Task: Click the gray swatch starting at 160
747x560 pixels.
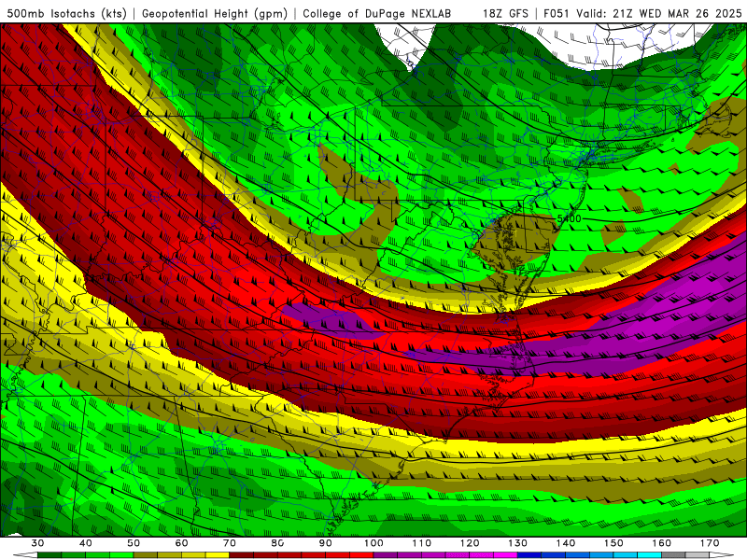Action: [x=673, y=555]
